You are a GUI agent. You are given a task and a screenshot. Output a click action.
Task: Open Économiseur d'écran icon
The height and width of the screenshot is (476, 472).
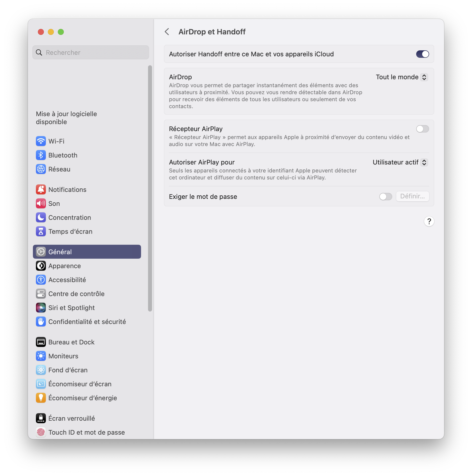pos(41,384)
